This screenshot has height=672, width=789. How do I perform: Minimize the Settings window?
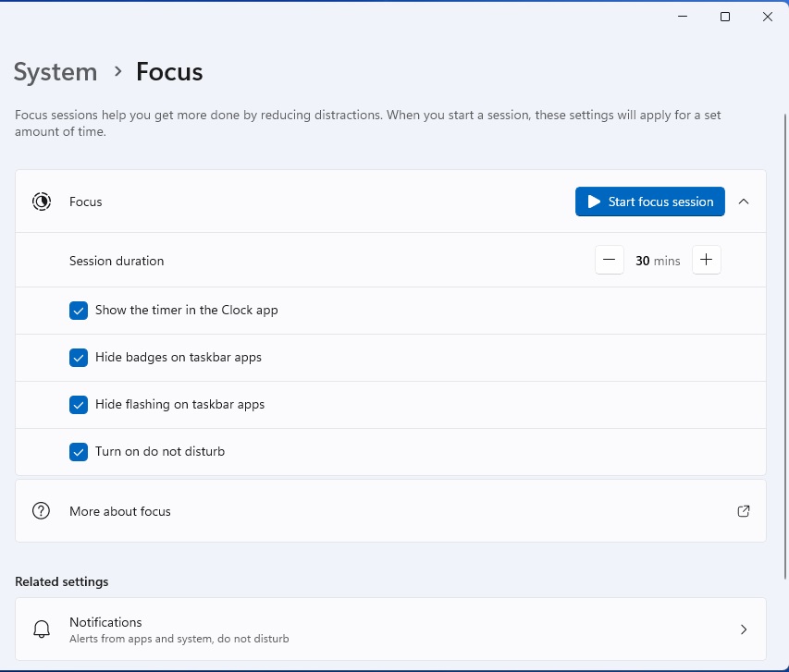(x=683, y=17)
